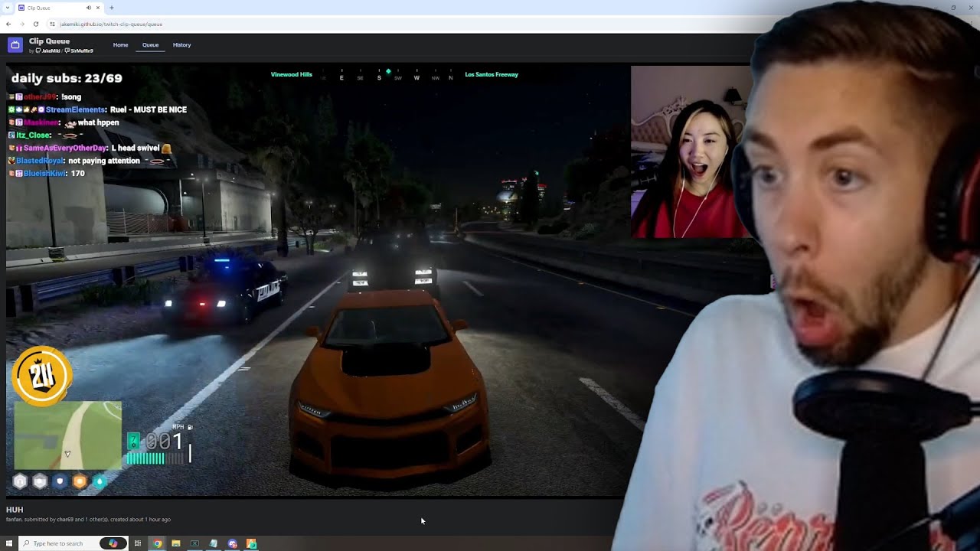Click the clip submitter info line
Viewport: 980px width, 551px height.
[88, 520]
